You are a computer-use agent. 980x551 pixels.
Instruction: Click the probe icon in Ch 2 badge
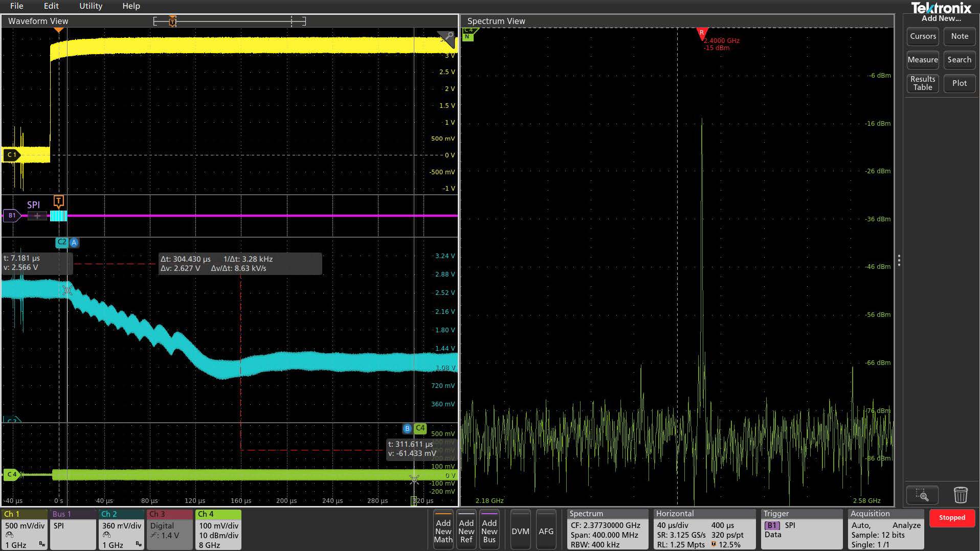[x=106, y=535]
